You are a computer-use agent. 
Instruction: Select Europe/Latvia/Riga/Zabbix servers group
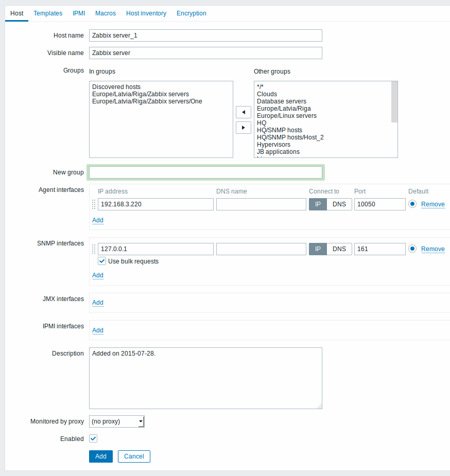pyautogui.click(x=141, y=94)
